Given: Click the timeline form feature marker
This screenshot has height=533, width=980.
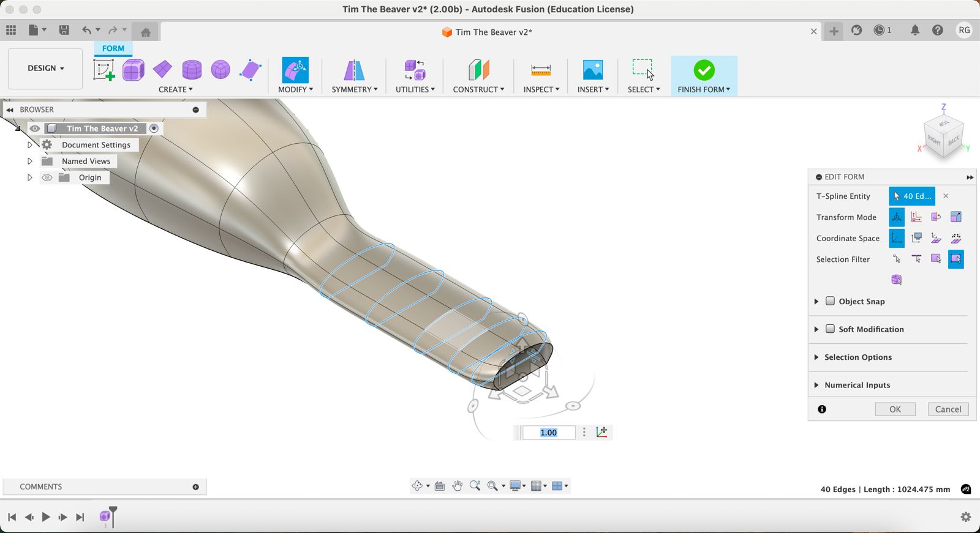Looking at the screenshot, I should [x=105, y=516].
